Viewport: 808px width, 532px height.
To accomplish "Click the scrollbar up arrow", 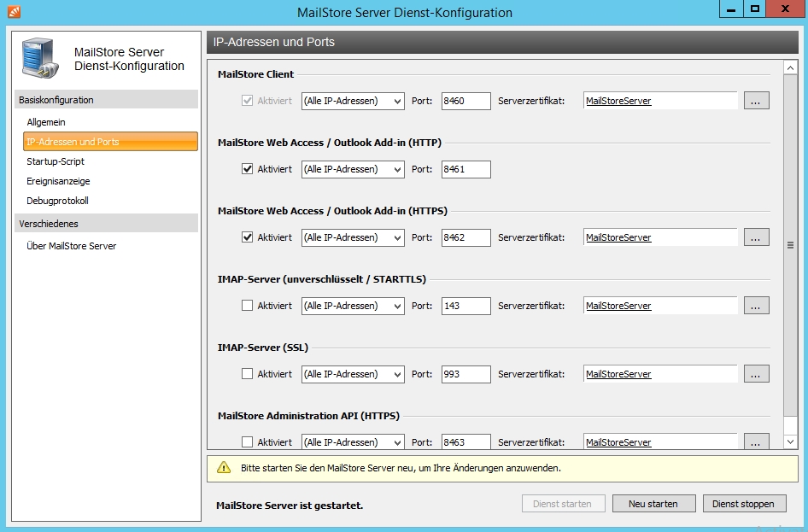I will 790,67.
